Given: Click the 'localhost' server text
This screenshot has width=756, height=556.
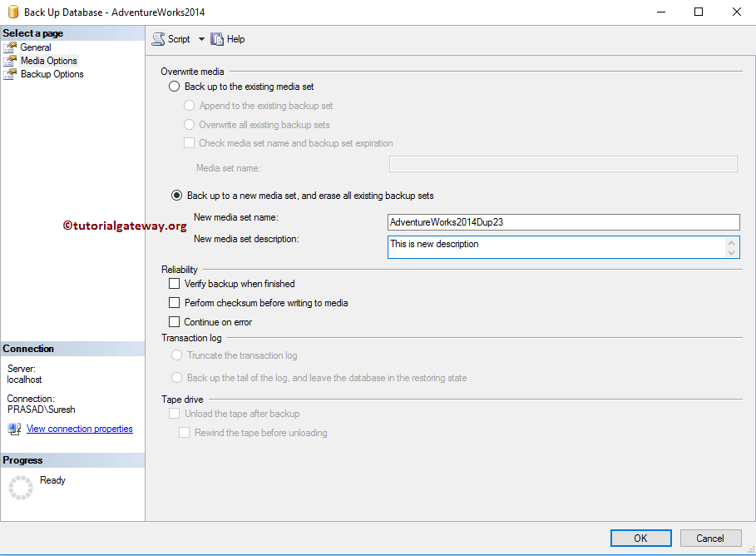Looking at the screenshot, I should coord(25,380).
